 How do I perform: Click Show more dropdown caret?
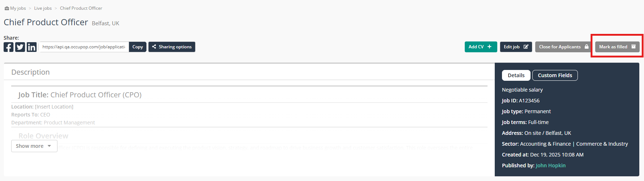pyautogui.click(x=50, y=146)
